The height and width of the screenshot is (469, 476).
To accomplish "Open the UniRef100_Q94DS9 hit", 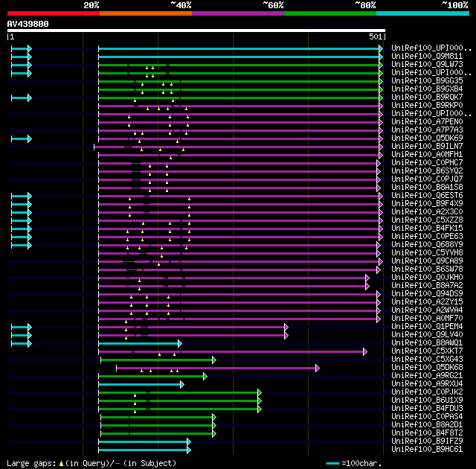I will click(x=427, y=294).
